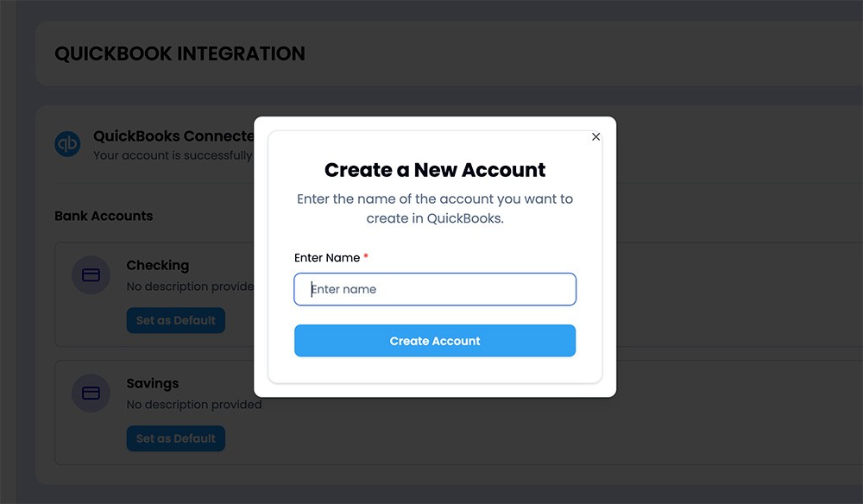Image resolution: width=863 pixels, height=504 pixels.
Task: Click the Create Account button
Action: click(435, 341)
